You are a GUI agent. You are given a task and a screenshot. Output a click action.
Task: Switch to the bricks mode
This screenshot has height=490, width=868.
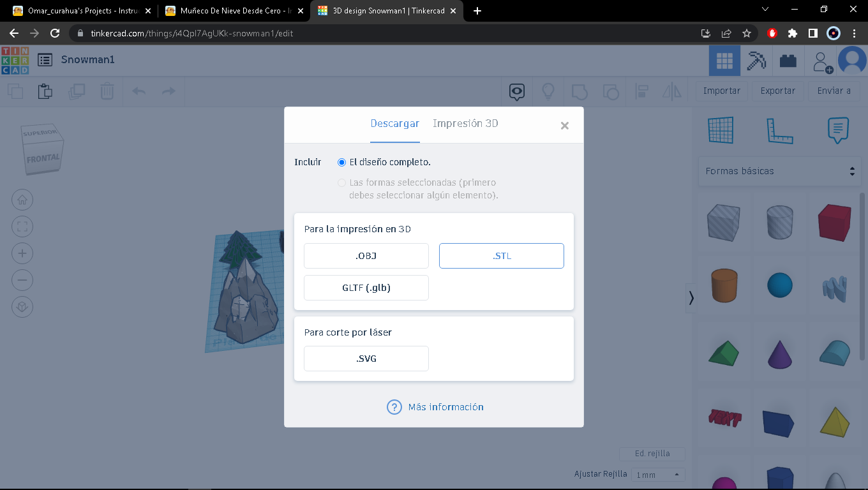788,61
